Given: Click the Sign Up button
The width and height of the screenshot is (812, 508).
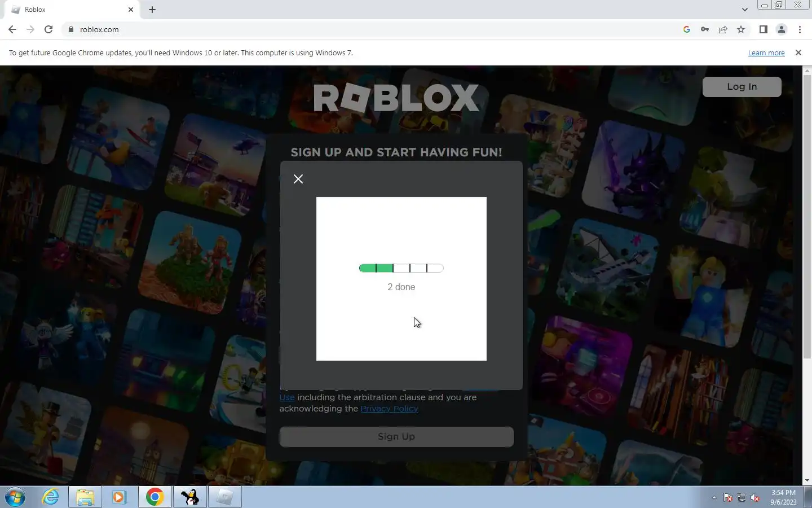Looking at the screenshot, I should 396,436.
